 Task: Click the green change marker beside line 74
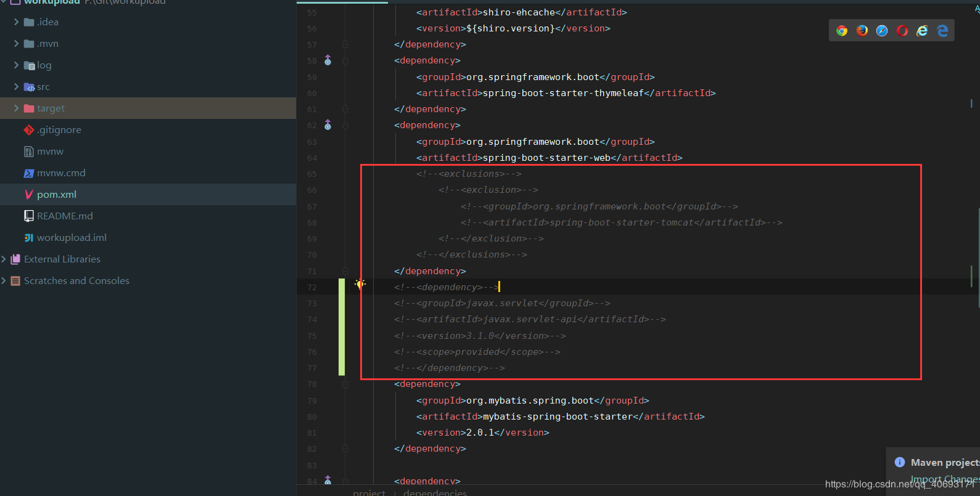[x=342, y=319]
